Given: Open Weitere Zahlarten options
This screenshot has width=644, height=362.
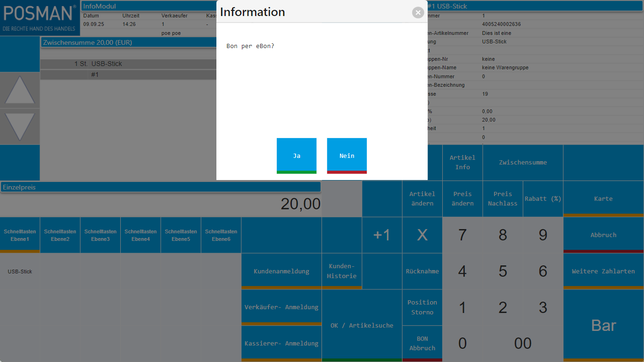Looking at the screenshot, I should [x=603, y=271].
